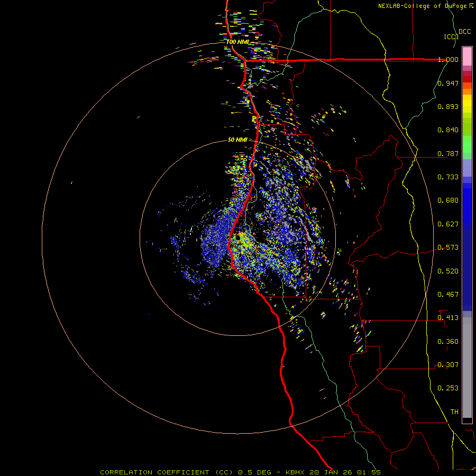Click the 100 NMI range ring label
Viewport: 476px width, 476px height.
coord(237,42)
